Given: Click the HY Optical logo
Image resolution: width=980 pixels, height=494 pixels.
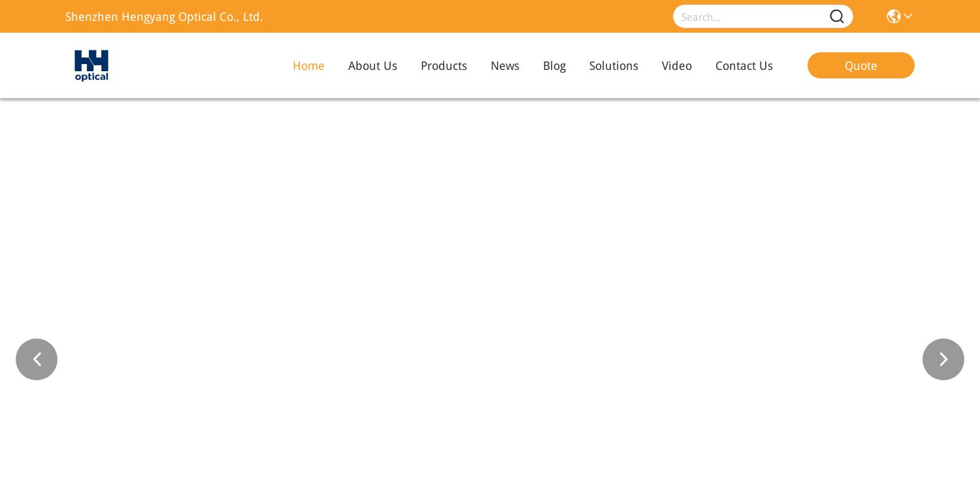Looking at the screenshot, I should click(x=91, y=65).
